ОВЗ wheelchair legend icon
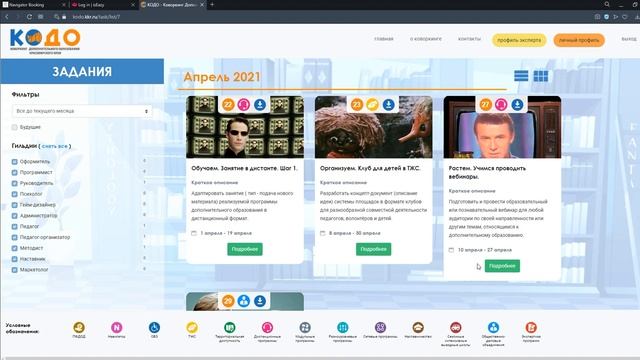This screenshot has height=360, width=640. (154, 327)
